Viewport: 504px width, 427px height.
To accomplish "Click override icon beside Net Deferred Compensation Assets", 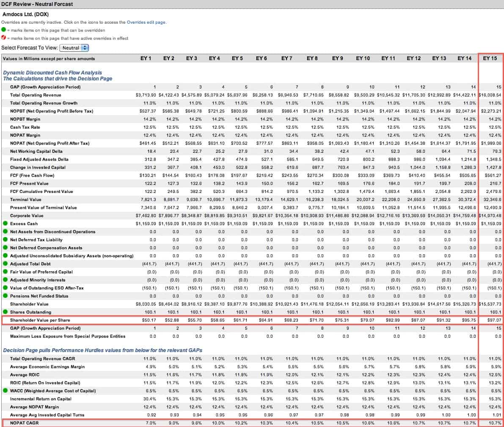I will [5, 247].
